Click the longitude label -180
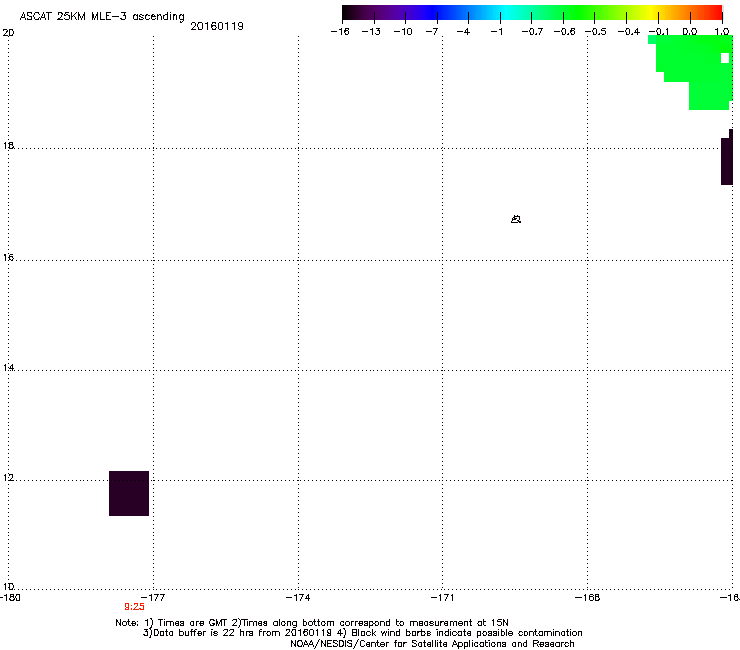The height and width of the screenshot is (650, 740). (x=10, y=598)
